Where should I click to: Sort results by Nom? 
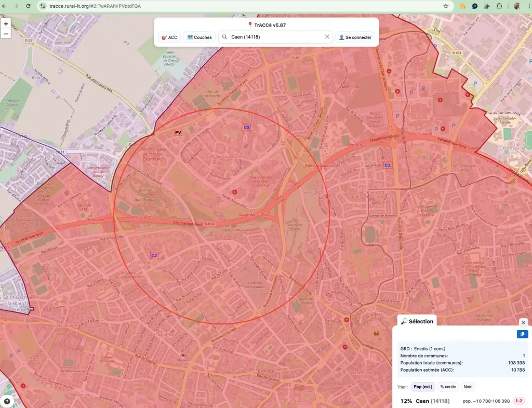[x=468, y=387]
